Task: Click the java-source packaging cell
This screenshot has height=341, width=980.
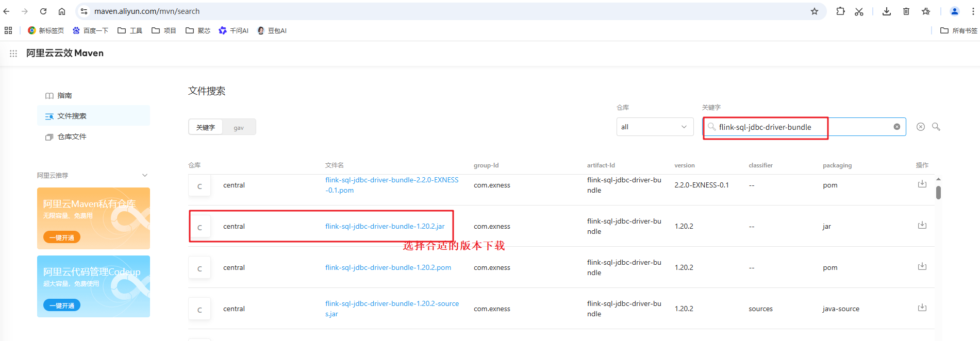Action: [x=841, y=309]
